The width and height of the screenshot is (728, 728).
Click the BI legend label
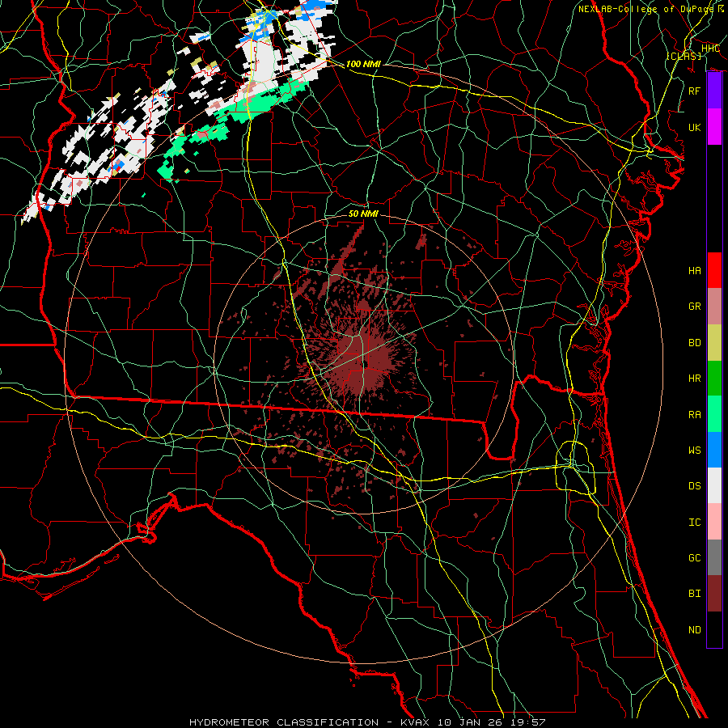(x=694, y=594)
